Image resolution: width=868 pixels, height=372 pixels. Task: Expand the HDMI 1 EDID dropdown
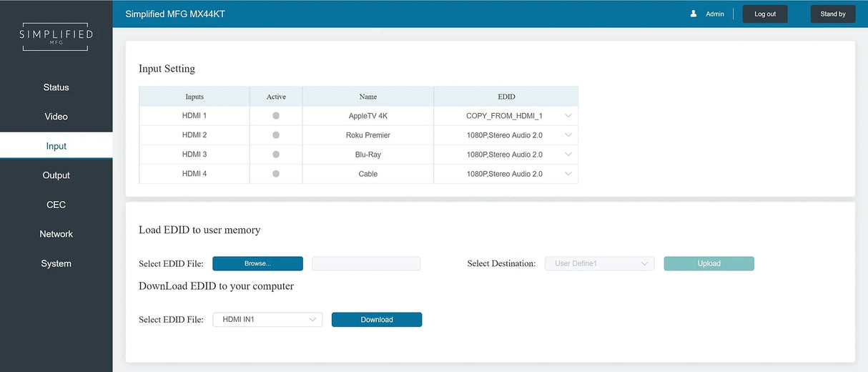click(568, 116)
